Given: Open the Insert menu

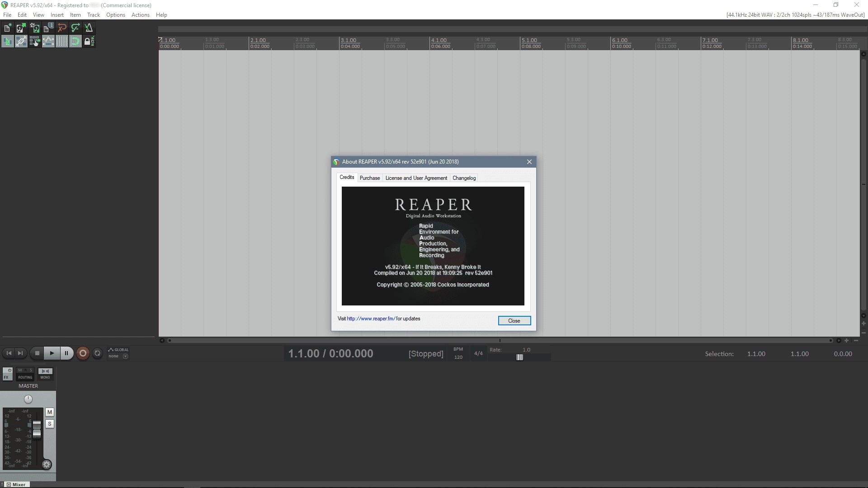Looking at the screenshot, I should coord(57,15).
